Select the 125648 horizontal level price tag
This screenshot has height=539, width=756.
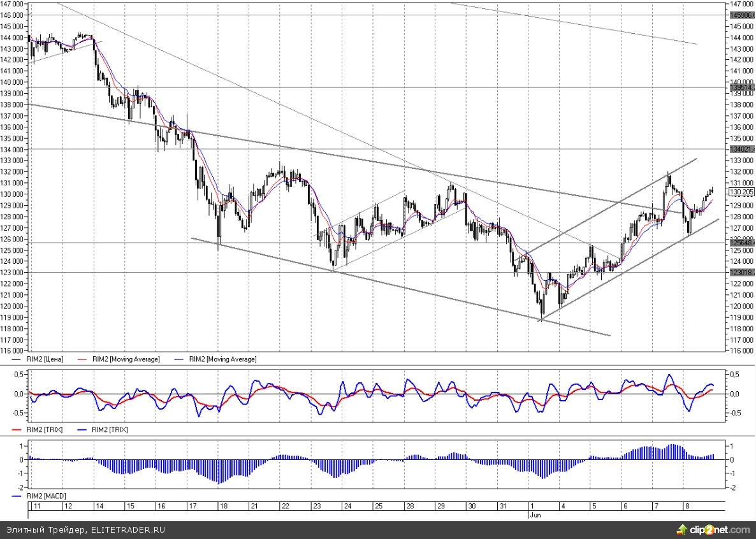tap(741, 243)
